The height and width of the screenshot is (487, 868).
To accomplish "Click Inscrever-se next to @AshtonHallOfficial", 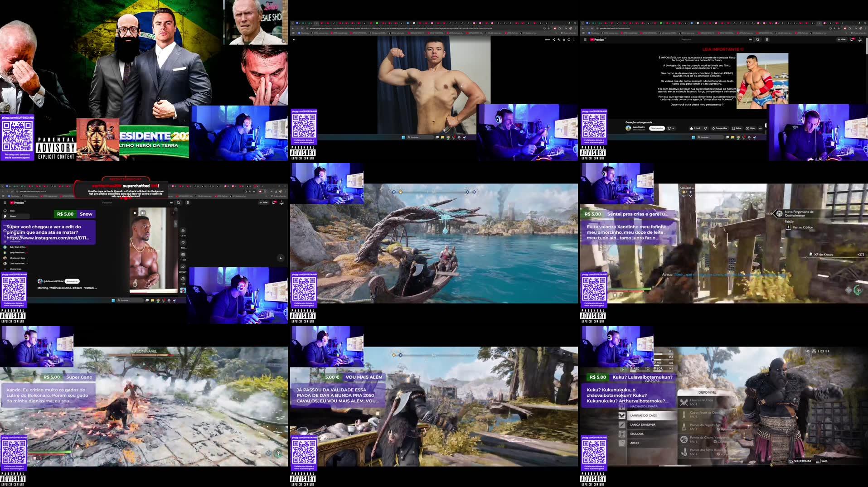I will [72, 281].
